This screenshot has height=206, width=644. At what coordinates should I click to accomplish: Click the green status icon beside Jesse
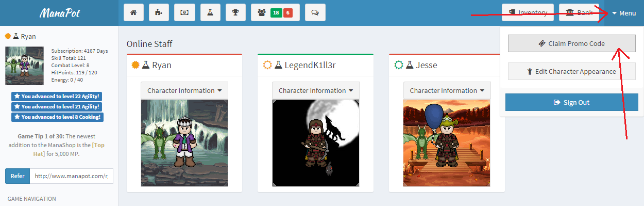pyautogui.click(x=398, y=65)
